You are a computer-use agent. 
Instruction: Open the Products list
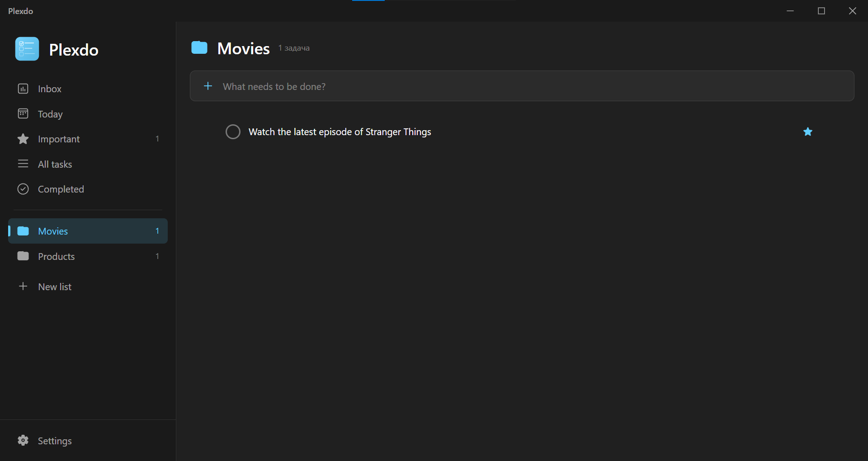(56, 256)
